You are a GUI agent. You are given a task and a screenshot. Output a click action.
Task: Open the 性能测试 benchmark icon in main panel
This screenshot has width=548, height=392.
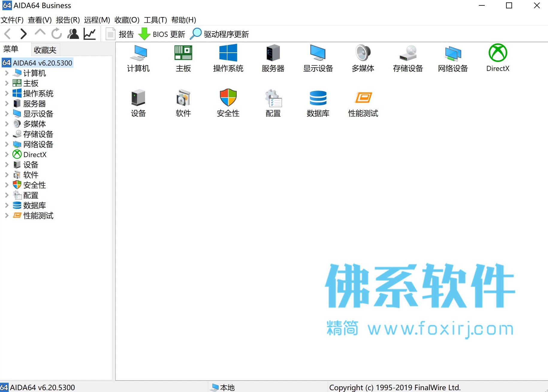[363, 98]
